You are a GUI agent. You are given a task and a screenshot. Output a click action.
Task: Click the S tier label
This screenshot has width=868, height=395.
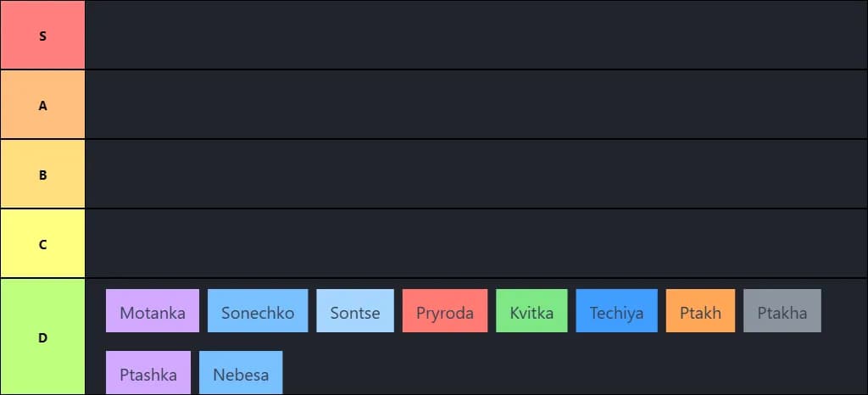(x=43, y=36)
